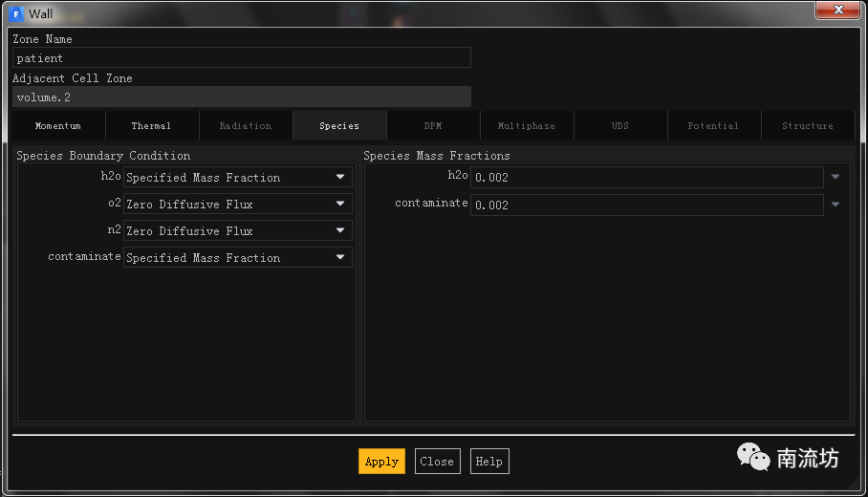
Task: Click the Apply button
Action: point(381,461)
